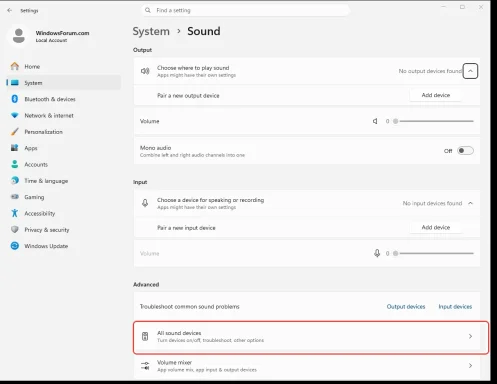Click 'Pair a new output device' text
This screenshot has width=497, height=384.
pyautogui.click(x=188, y=96)
